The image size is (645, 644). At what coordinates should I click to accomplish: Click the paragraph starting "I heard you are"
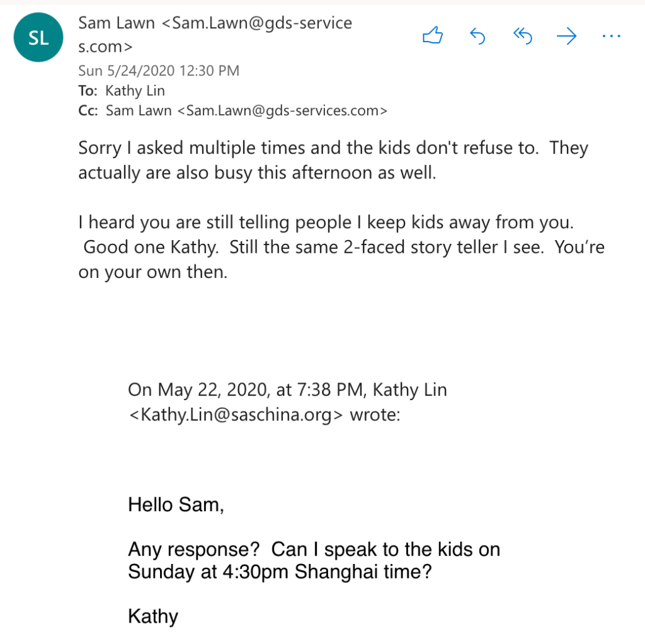[340, 246]
